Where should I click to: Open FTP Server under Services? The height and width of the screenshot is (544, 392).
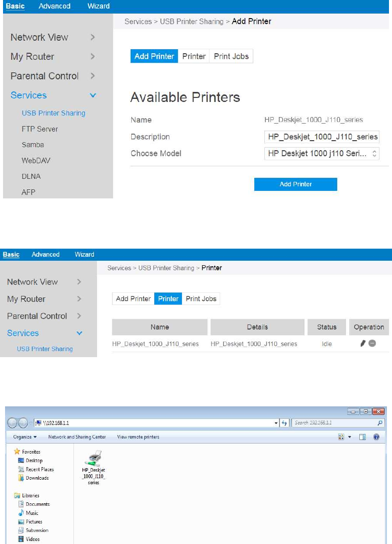pos(40,129)
